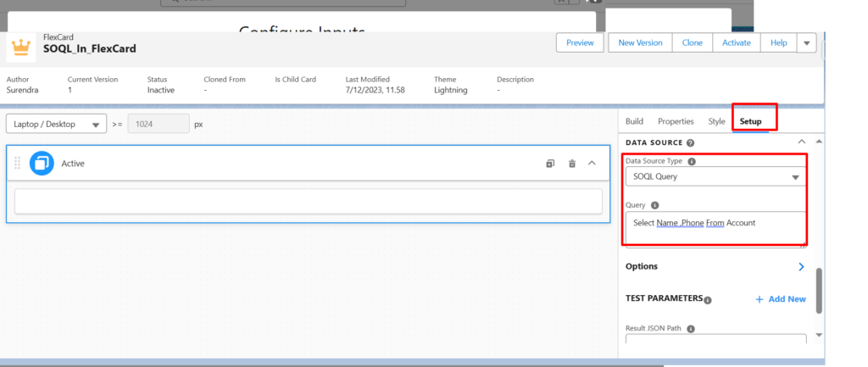This screenshot has height=367, width=868.
Task: Delete the Active state with trash icon
Action: (572, 164)
